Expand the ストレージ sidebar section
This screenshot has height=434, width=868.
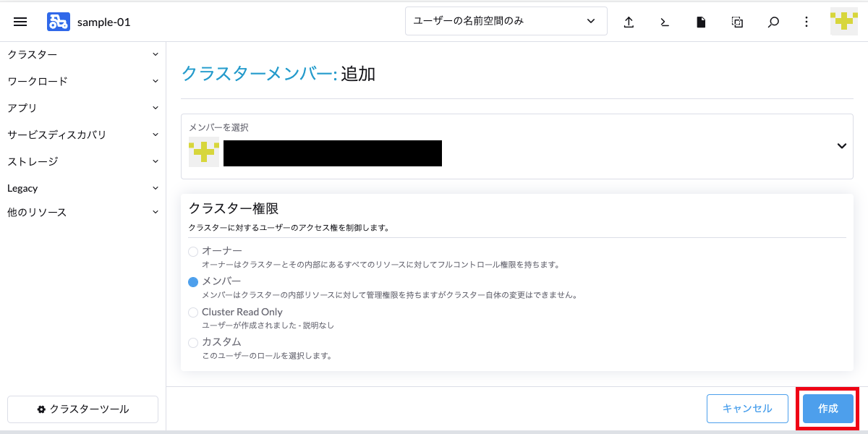coord(83,161)
